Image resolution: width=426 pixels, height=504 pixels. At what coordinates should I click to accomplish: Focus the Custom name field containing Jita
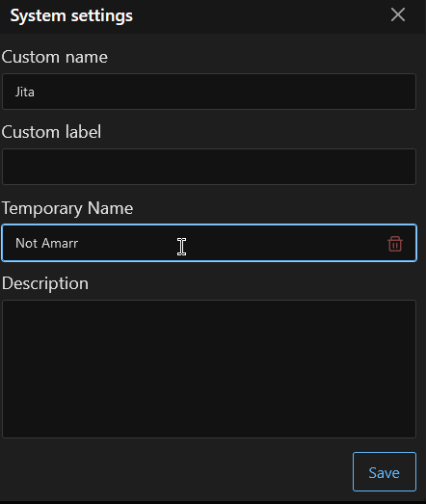click(209, 92)
